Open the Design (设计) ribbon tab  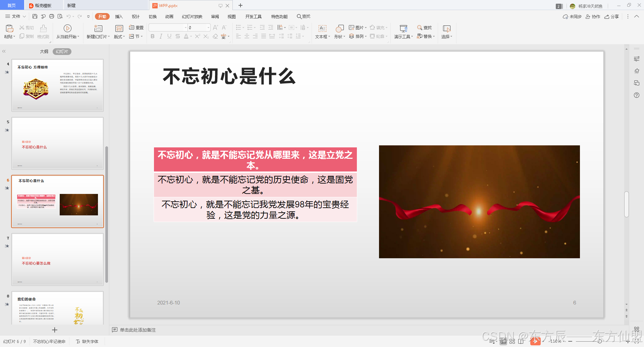[x=136, y=16]
